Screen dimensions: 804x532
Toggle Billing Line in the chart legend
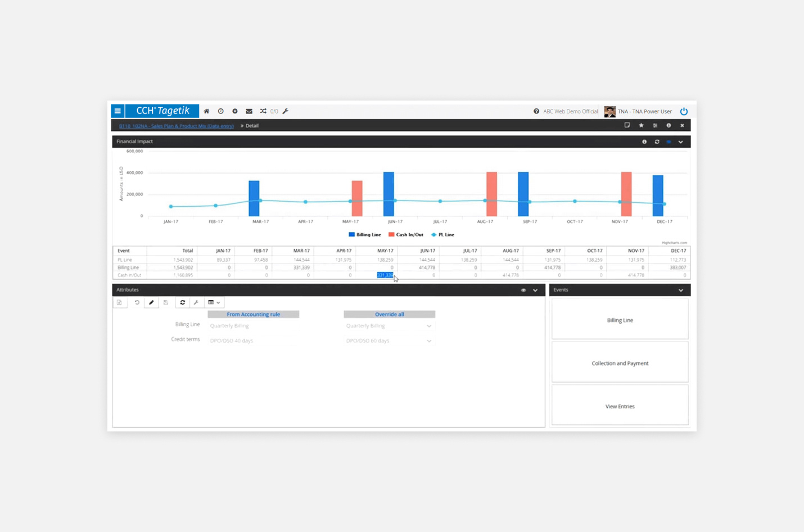[x=364, y=234]
